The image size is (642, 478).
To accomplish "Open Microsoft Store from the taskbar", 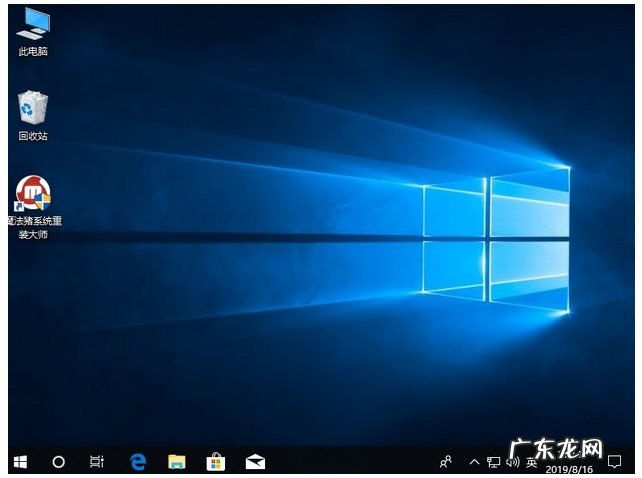I will point(215,461).
